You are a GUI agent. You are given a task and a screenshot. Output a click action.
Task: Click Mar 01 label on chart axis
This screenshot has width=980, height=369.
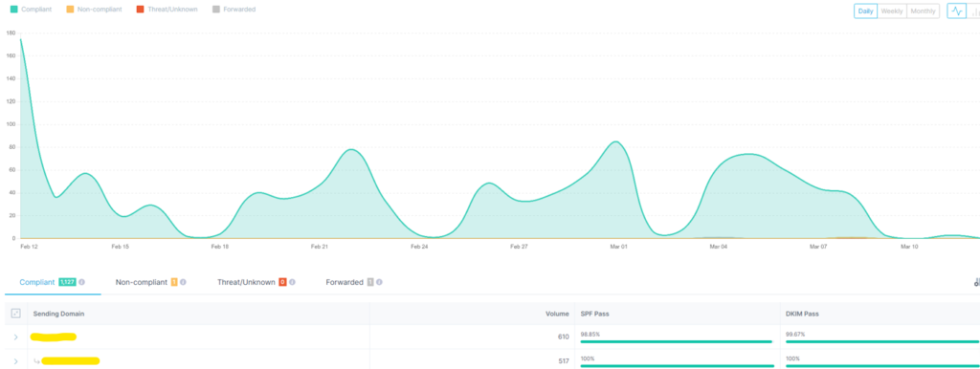tap(618, 248)
